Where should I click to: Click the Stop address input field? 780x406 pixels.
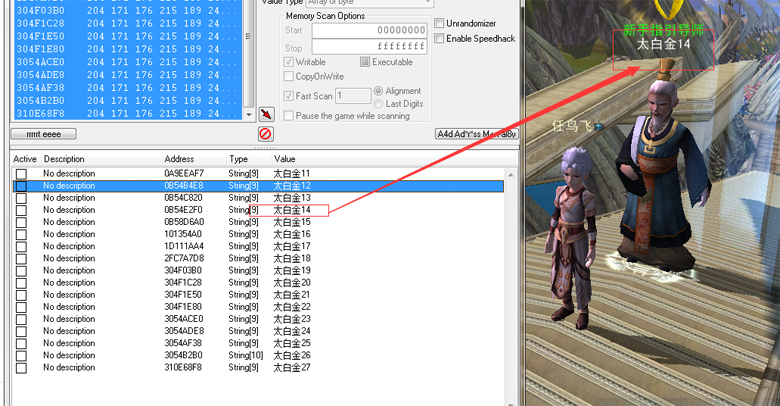(x=369, y=47)
